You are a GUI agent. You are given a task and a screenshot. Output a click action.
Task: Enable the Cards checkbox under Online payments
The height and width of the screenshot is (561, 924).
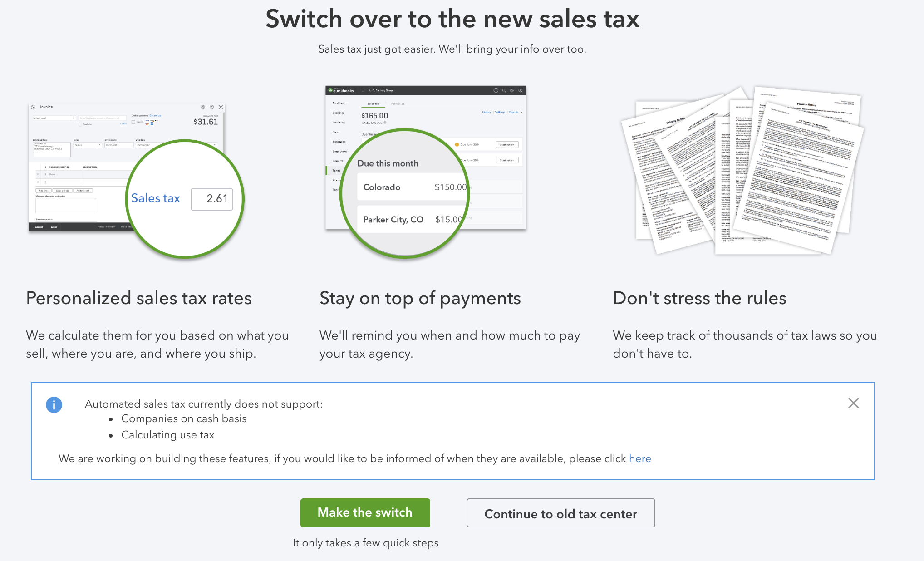coord(133,122)
